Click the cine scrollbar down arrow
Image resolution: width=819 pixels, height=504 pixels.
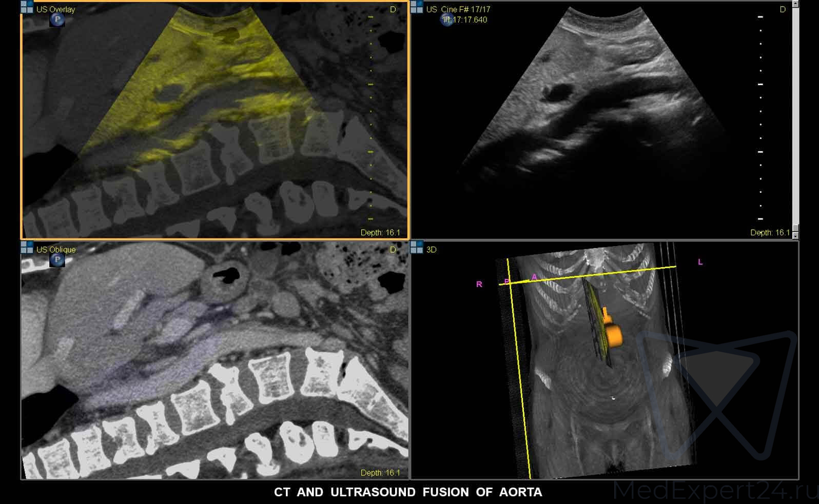(x=795, y=236)
